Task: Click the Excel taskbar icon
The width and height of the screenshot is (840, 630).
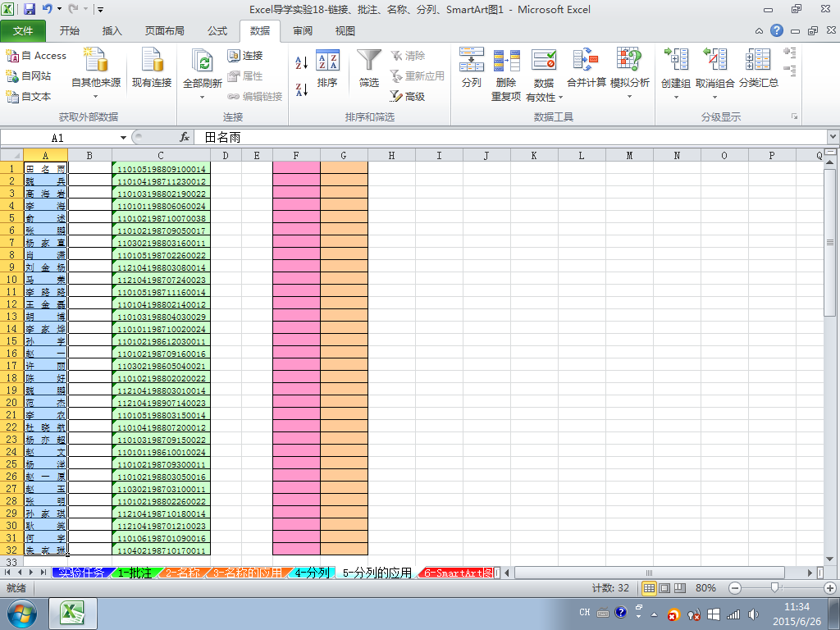Action: pyautogui.click(x=73, y=614)
